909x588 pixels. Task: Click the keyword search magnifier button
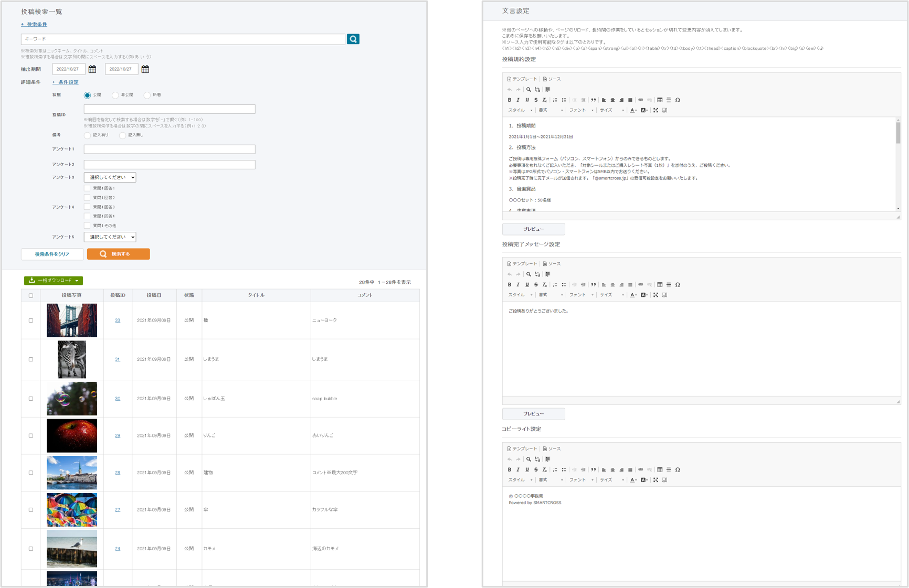(x=353, y=39)
